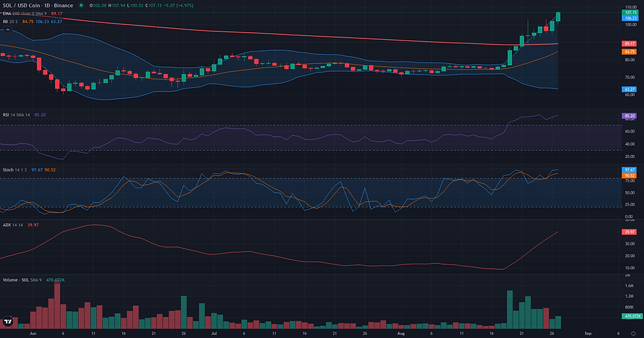This screenshot has height=338, width=644.
Task: Click the 10.00 tick on the ADX scale
Action: click(x=630, y=268)
